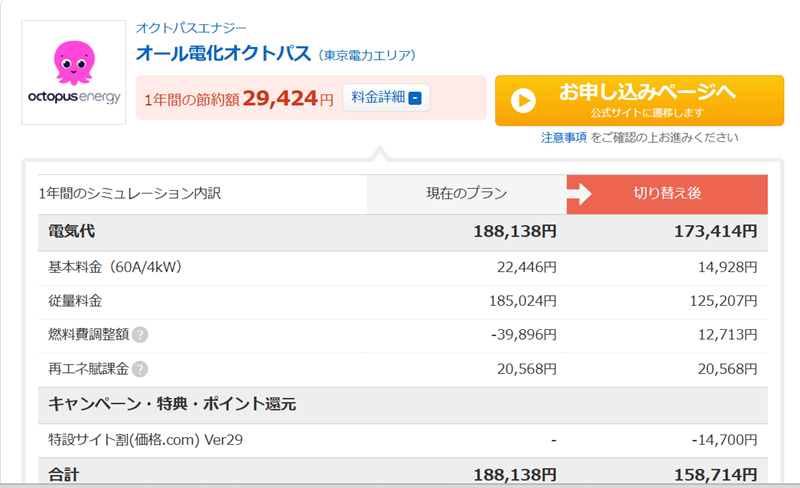Screen dimensions: 800x488
Task: Click the 14,928円 basic charge value
Action: [728, 267]
